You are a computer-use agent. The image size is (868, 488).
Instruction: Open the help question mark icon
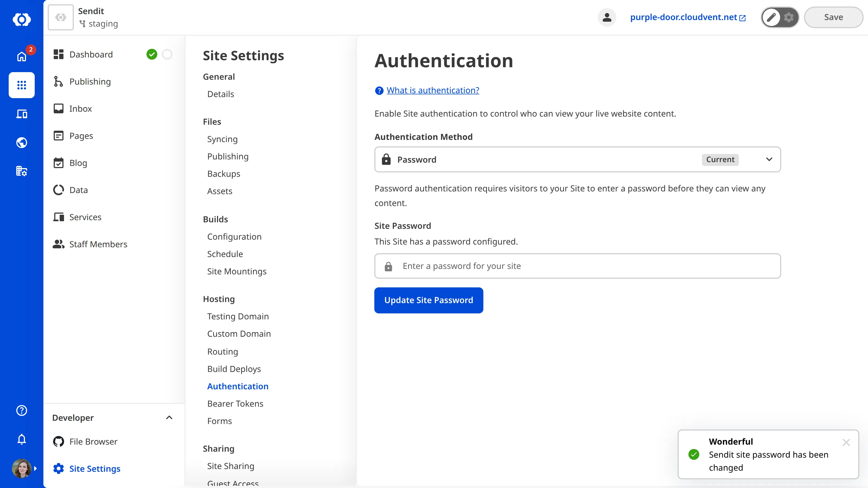tap(22, 410)
